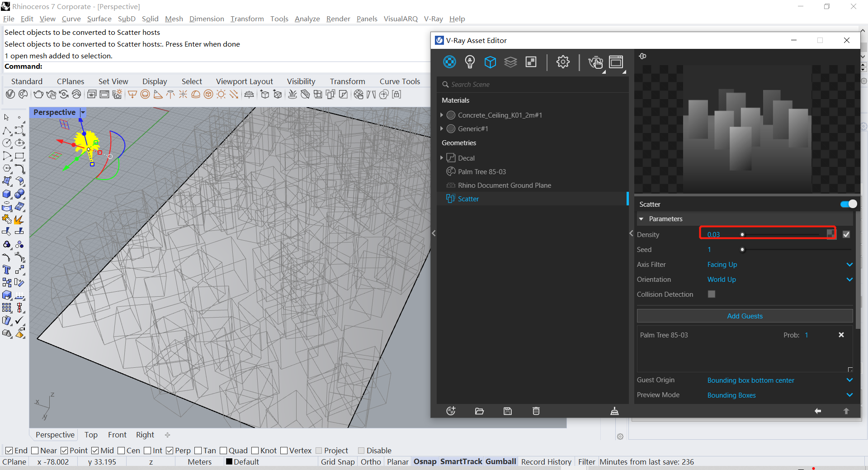Viewport: 868px width, 470px height.
Task: Enable Collision Detection checkbox
Action: tap(712, 294)
